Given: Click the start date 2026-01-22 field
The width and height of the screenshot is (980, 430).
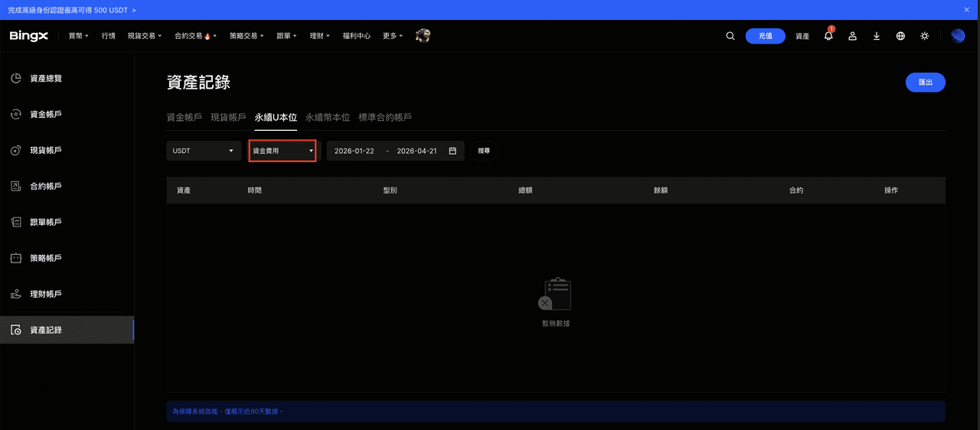Looking at the screenshot, I should coord(354,151).
